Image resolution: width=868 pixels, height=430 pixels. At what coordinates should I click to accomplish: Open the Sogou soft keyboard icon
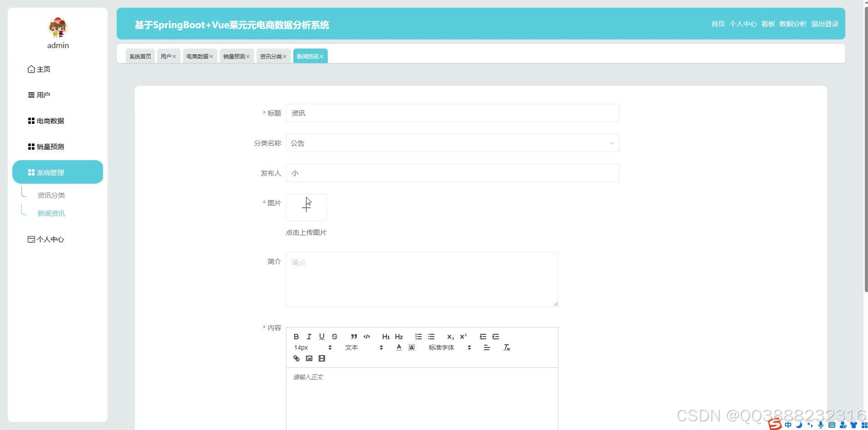click(x=832, y=425)
